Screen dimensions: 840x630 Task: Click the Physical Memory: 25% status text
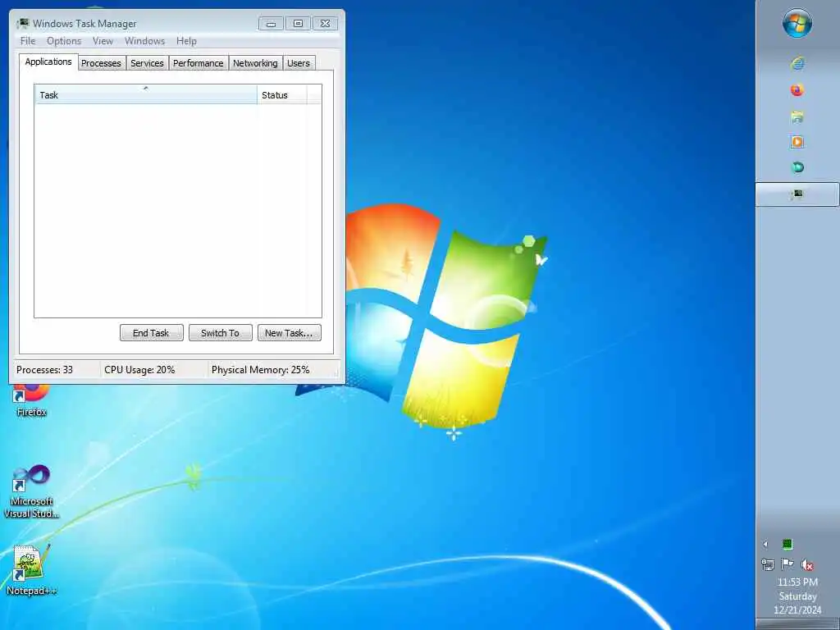[260, 370]
